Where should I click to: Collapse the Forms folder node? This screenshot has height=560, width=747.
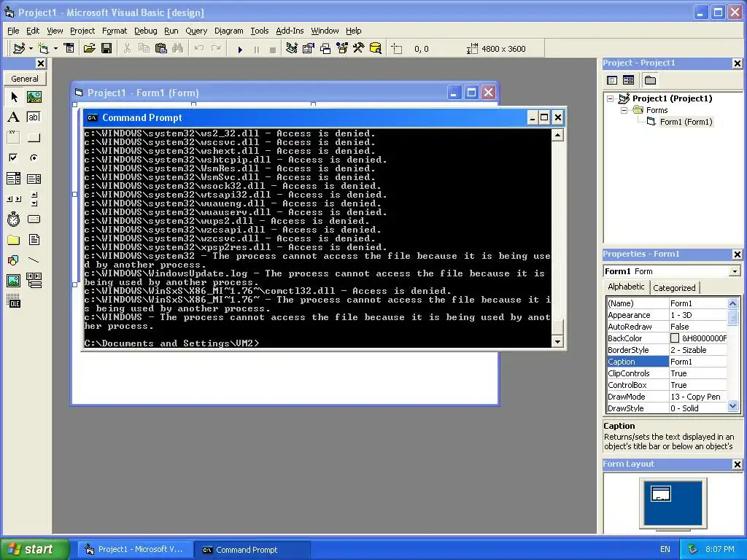click(624, 111)
